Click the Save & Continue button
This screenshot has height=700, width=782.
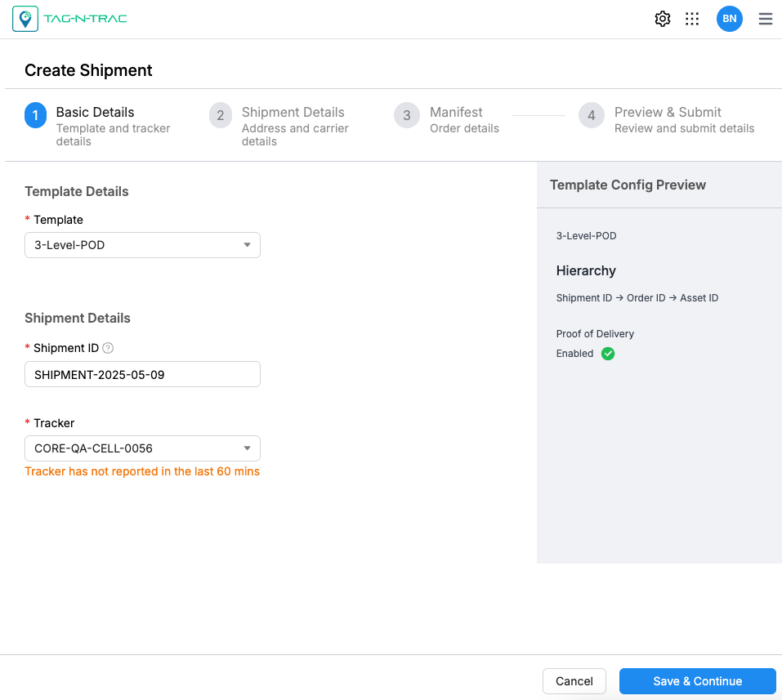[697, 681]
